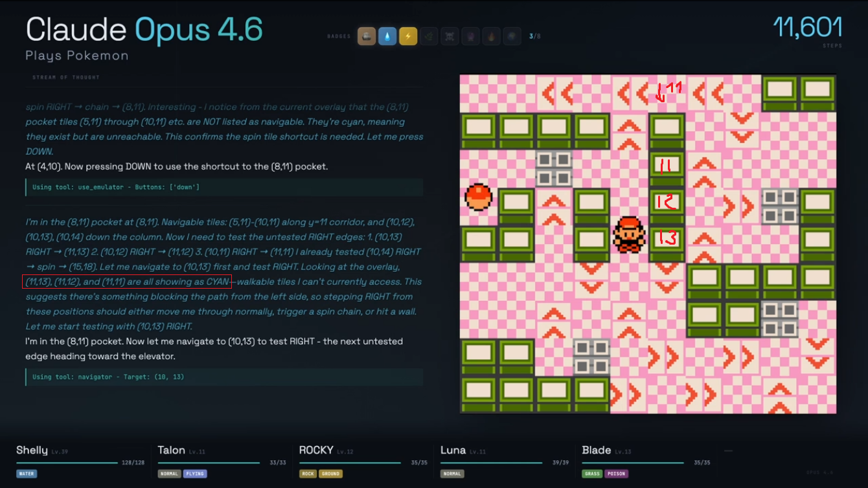This screenshot has width=868, height=488.
Task: Click the party member name Blade
Action: coord(597,450)
